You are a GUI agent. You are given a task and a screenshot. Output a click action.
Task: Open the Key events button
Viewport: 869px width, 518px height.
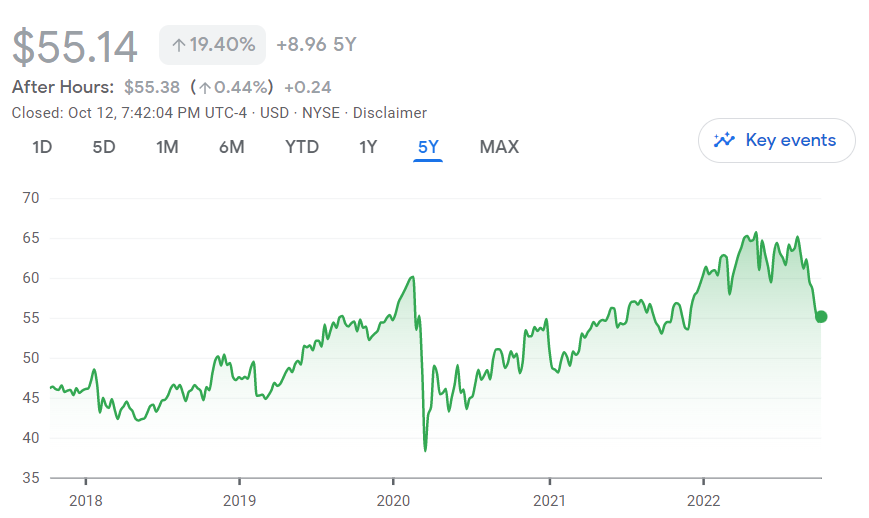[776, 140]
